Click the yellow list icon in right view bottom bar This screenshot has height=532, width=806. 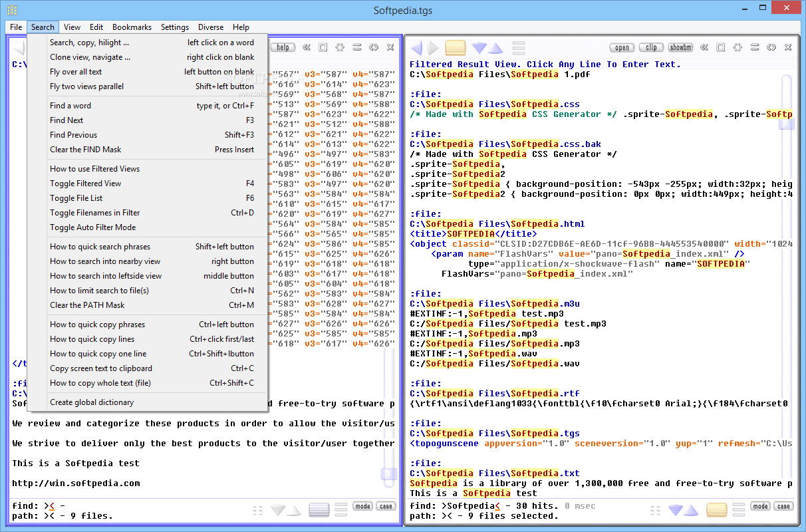coord(717,510)
